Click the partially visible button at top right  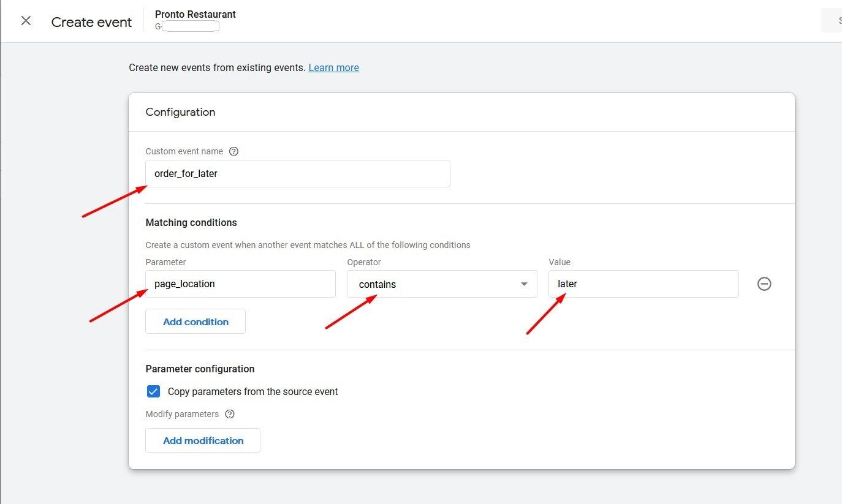(x=832, y=21)
